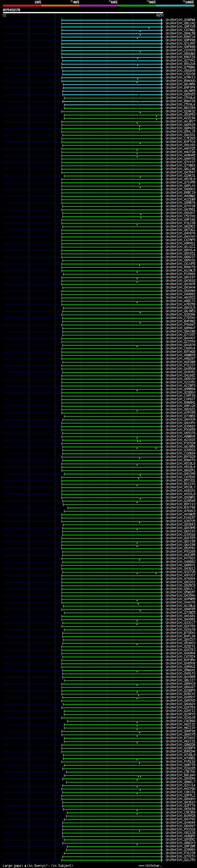Select the UniRef100_C6KMJ4 label
This screenshot has width=197, height=868.
[x=180, y=349]
